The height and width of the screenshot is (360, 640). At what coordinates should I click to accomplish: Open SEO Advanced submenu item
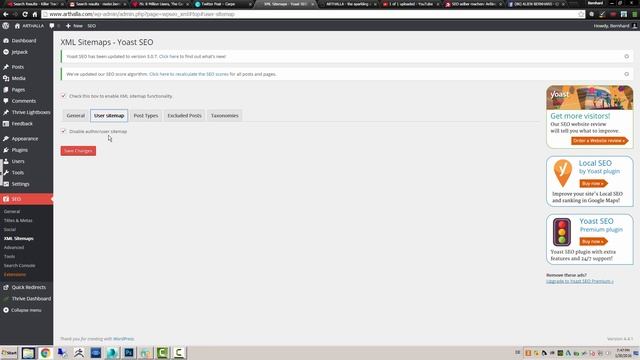coord(14,247)
